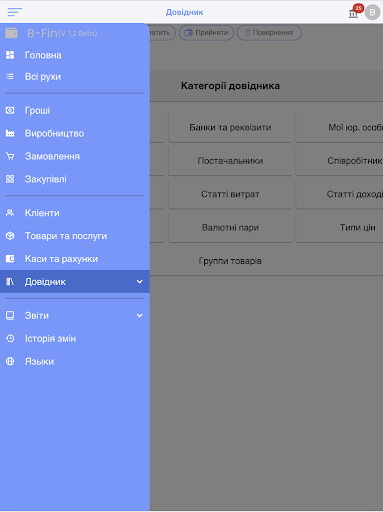383x512 pixels.
Task: Click the Каси та рахунки wallet icon
Action: pos(10,259)
